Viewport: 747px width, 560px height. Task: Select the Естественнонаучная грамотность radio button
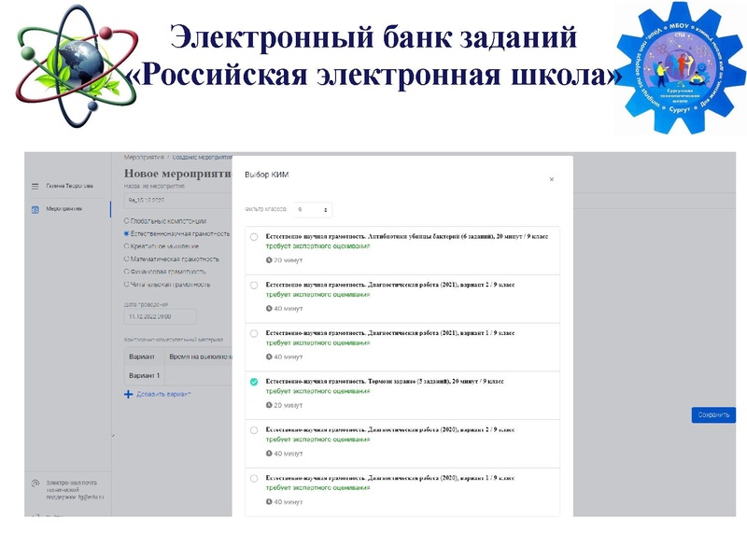(x=128, y=235)
